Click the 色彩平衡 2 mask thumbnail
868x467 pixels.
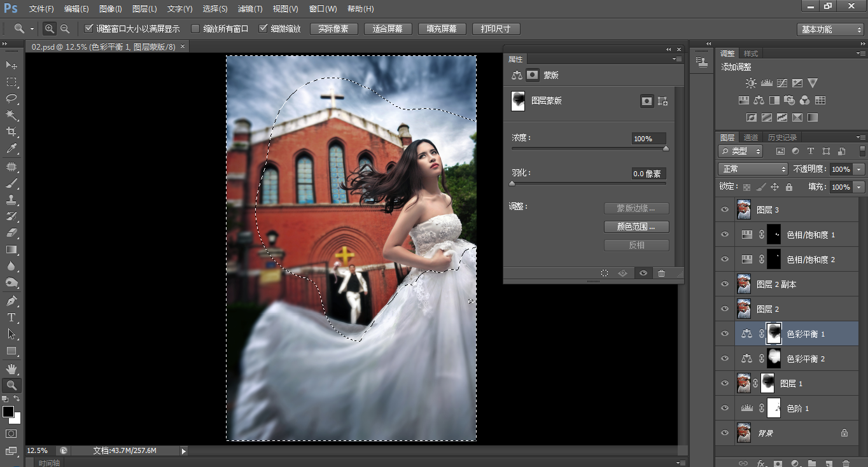774,358
